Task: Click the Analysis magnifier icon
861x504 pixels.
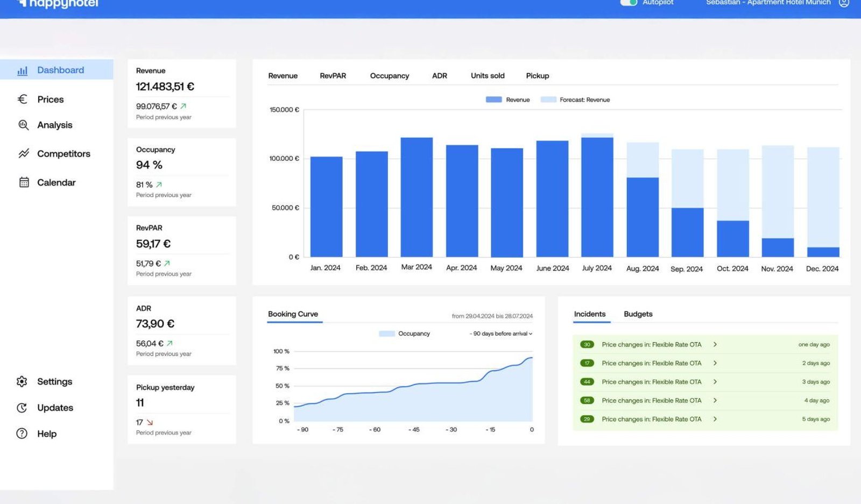Action: 23,125
